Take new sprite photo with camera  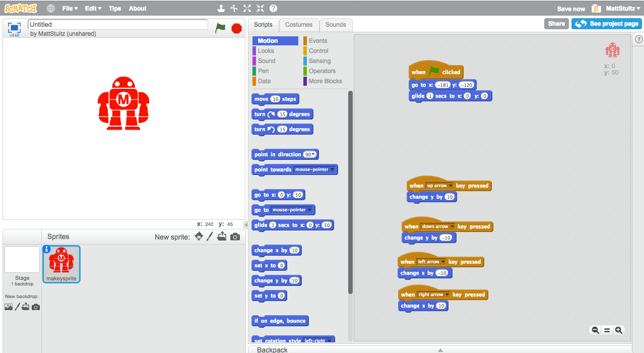pos(235,237)
